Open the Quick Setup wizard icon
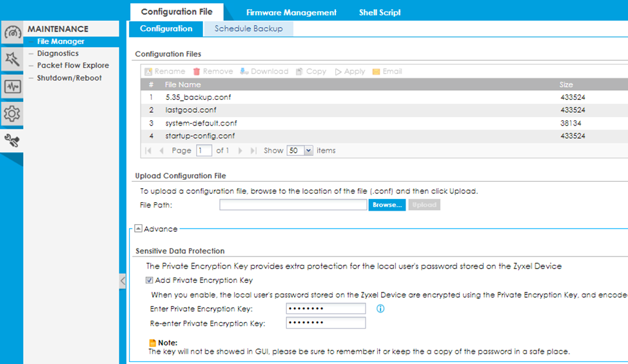The width and height of the screenshot is (628, 364). coord(12,60)
